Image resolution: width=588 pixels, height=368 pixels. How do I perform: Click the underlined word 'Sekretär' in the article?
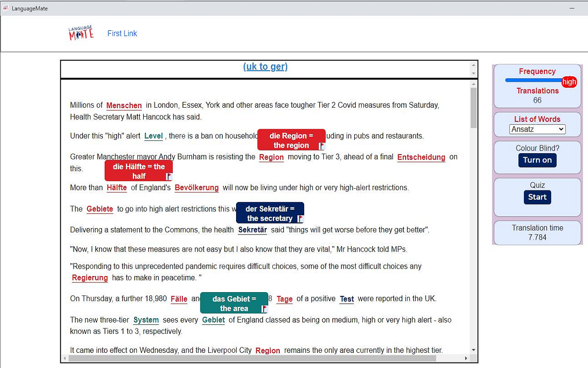pos(253,230)
